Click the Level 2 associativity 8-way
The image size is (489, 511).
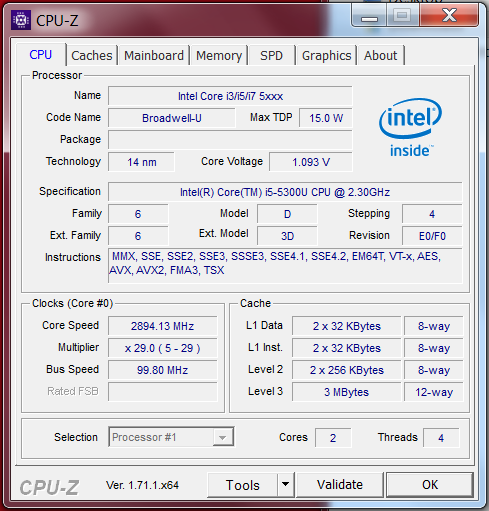pyautogui.click(x=434, y=370)
